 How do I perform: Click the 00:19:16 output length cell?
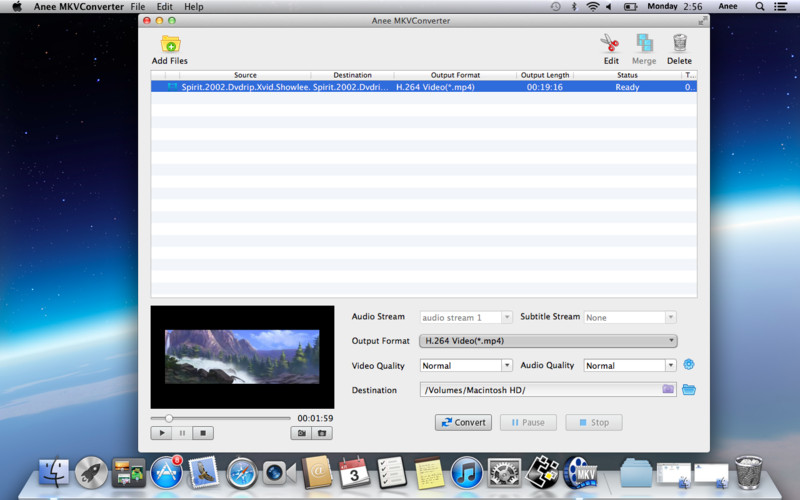tap(544, 87)
